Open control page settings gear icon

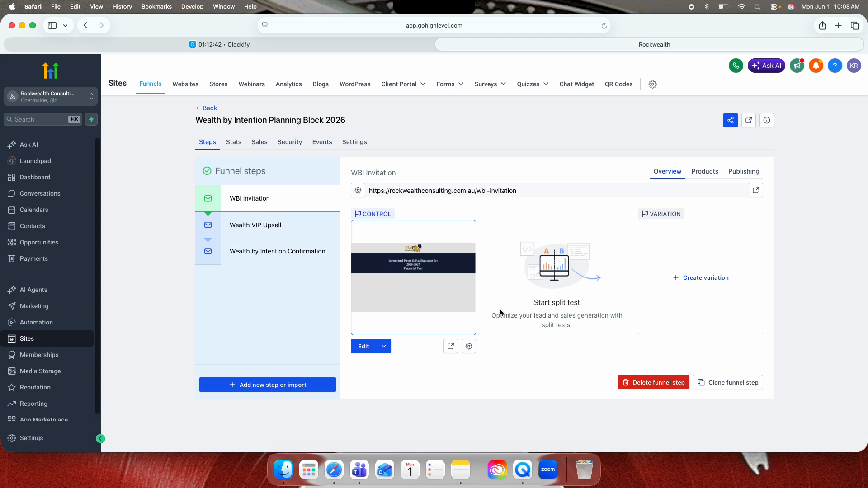pyautogui.click(x=469, y=346)
